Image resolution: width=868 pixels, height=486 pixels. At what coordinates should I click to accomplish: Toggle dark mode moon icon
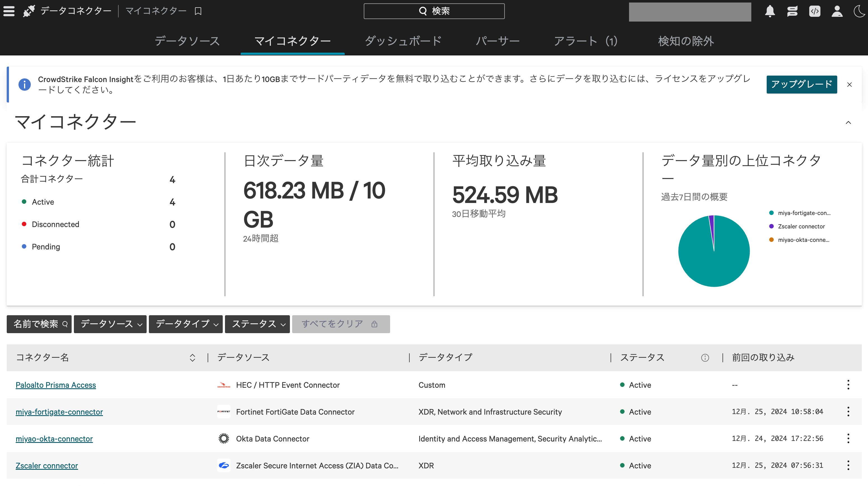(x=860, y=11)
